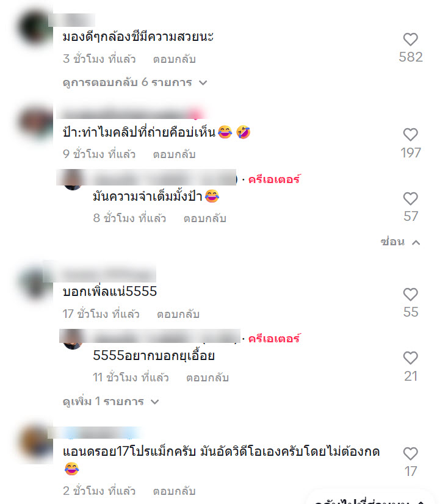Screen dimensions: 448x504
Task: Expand ดูการตอบกลับ 6 รายการ replies
Action: pos(135,82)
